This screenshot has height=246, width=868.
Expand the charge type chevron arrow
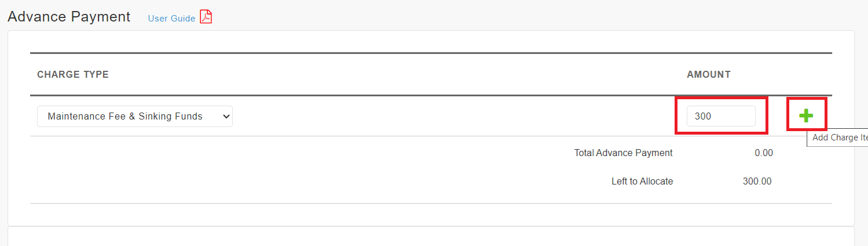[226, 117]
